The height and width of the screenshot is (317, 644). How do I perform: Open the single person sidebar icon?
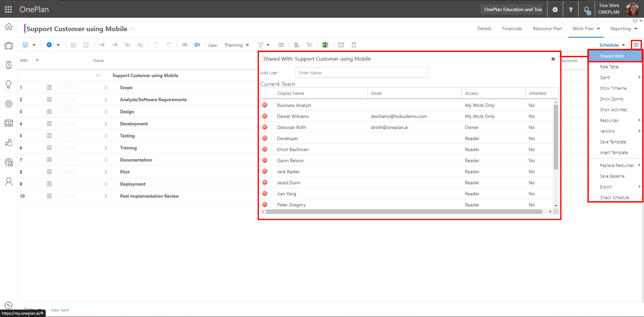click(9, 182)
